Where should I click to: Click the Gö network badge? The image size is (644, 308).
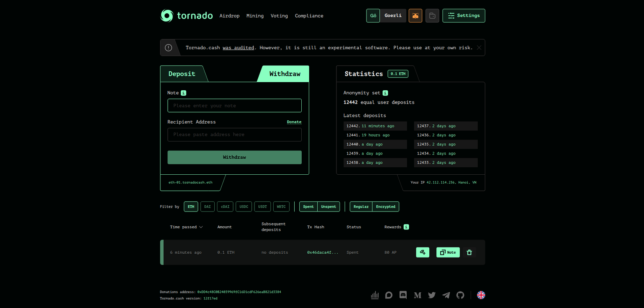tap(373, 16)
